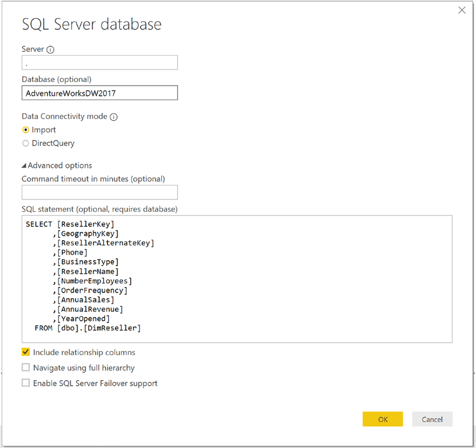This screenshot has height=448, width=476.
Task: Click [ResellerKey] in the SQL statement
Action: click(85, 224)
